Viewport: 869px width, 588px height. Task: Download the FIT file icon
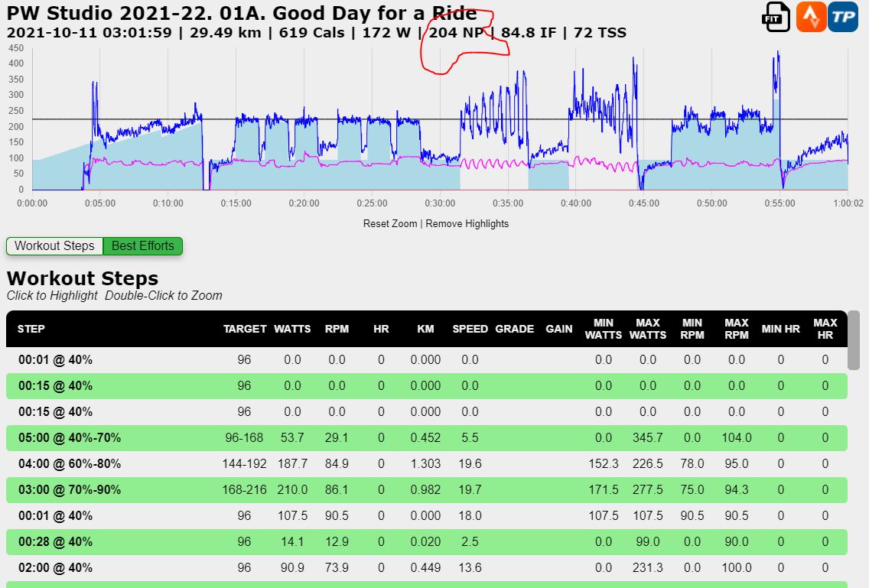click(x=776, y=17)
